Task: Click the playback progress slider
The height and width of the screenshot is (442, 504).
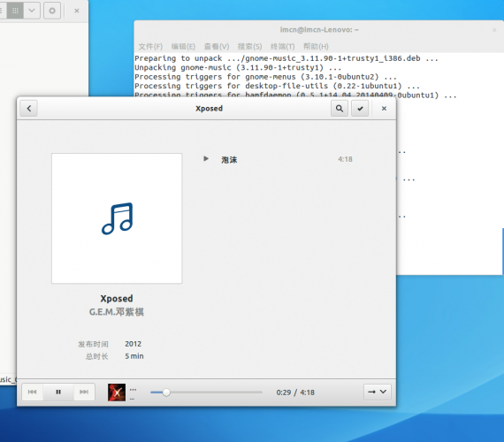Action: (206, 392)
